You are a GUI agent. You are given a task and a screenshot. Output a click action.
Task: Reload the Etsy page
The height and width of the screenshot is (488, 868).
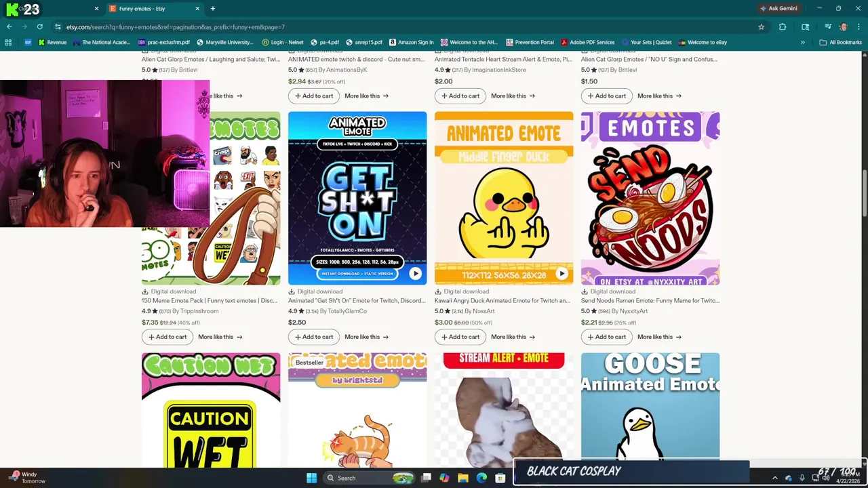point(40,27)
